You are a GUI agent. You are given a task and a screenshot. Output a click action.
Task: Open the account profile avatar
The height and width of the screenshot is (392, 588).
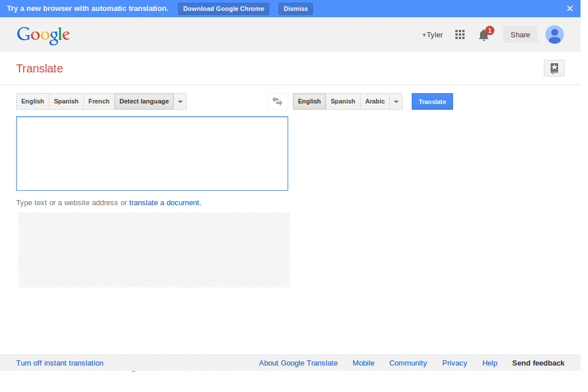[x=555, y=34]
